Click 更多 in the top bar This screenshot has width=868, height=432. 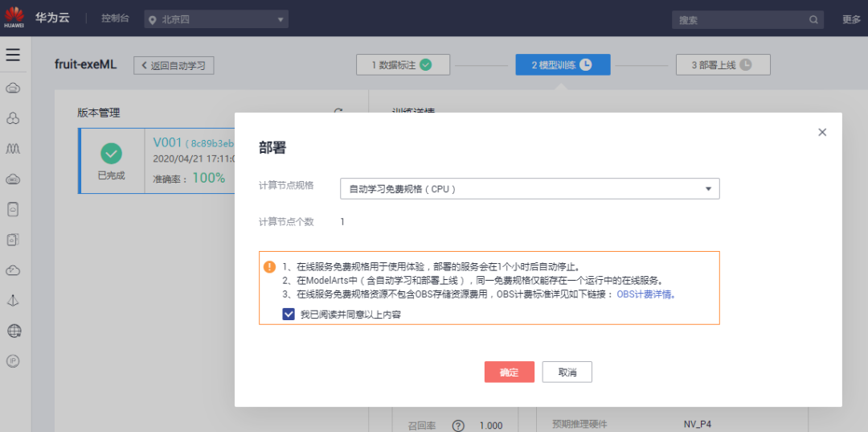[851, 19]
